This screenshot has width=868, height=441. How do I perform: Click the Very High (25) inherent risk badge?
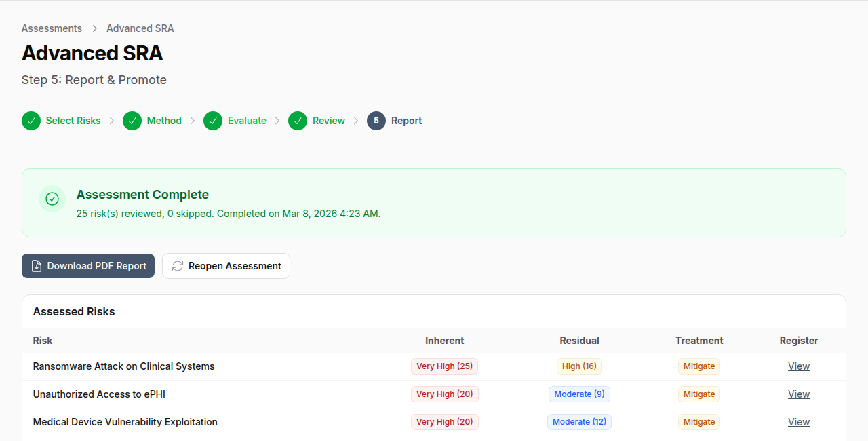click(444, 366)
